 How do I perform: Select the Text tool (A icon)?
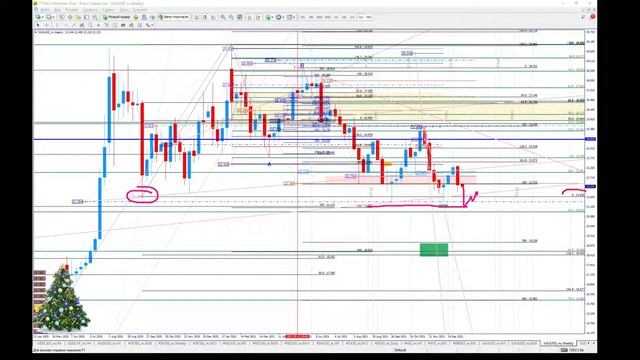pyautogui.click(x=98, y=25)
